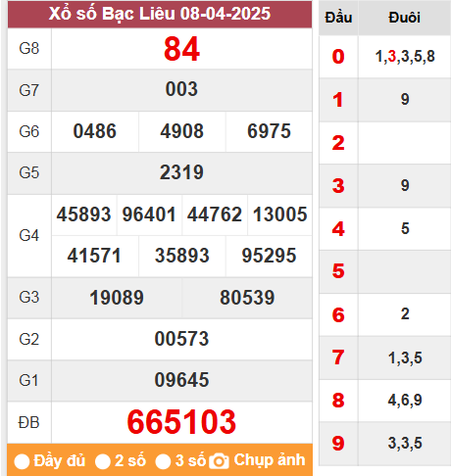The height and width of the screenshot is (476, 451).
Task: Click the Xổ số Bạc Liêu 08-04-2025 title
Action: (160, 14)
